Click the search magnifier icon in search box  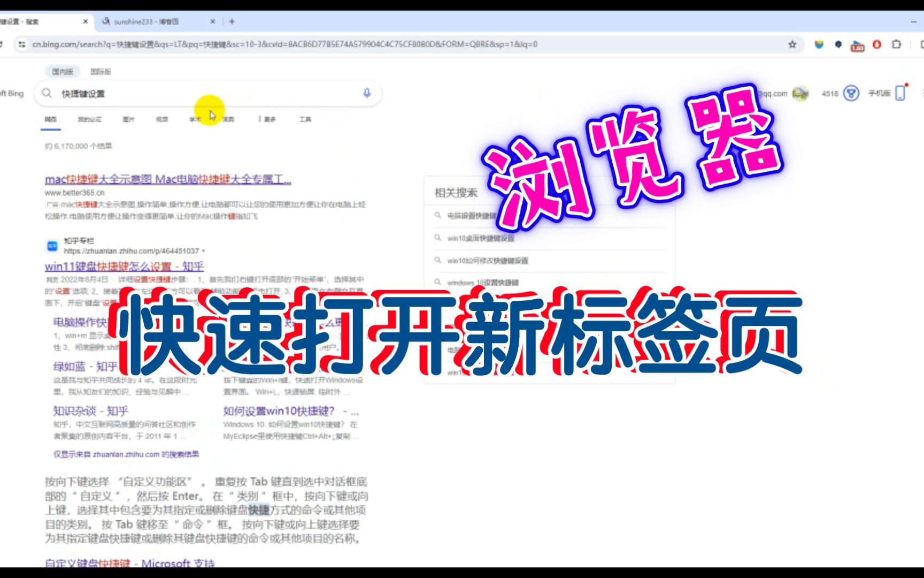(47, 93)
